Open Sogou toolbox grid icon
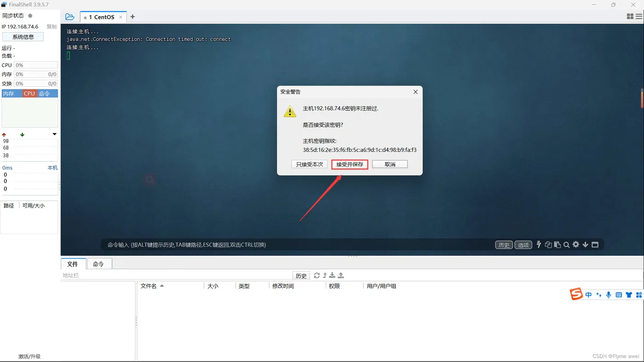The image size is (644, 362). coord(638,295)
